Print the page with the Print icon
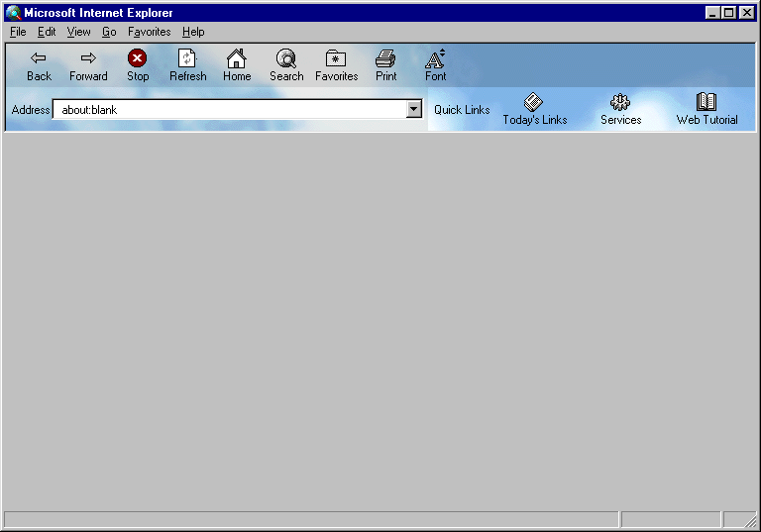The image size is (761, 532). tap(385, 65)
